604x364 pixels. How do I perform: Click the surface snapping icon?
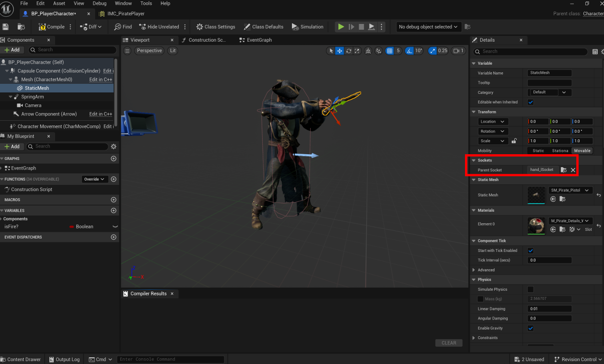pyautogui.click(x=379, y=51)
